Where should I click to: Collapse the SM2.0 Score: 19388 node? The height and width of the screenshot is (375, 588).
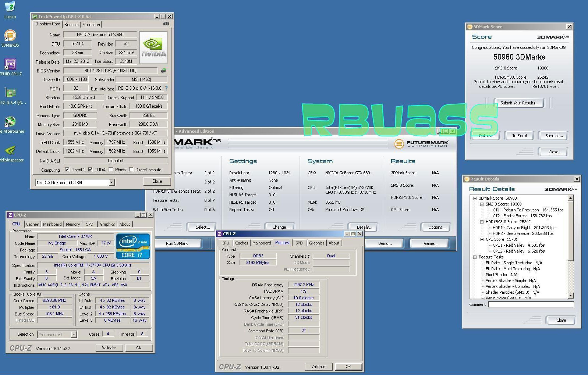(x=482, y=204)
